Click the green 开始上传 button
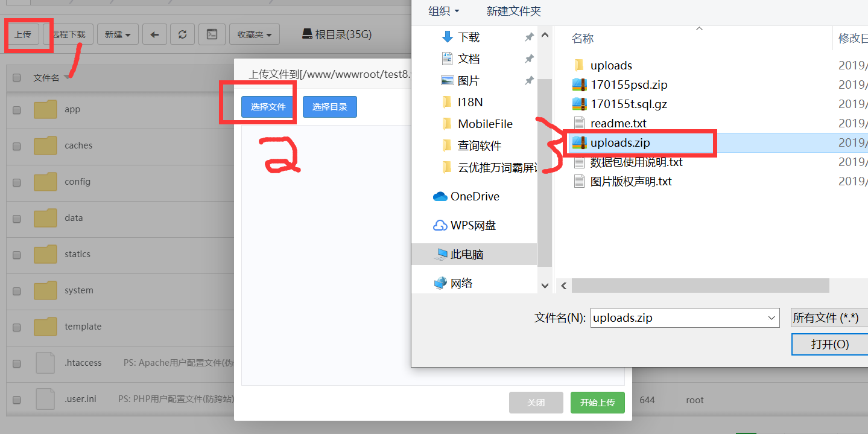The height and width of the screenshot is (434, 868). (x=597, y=403)
